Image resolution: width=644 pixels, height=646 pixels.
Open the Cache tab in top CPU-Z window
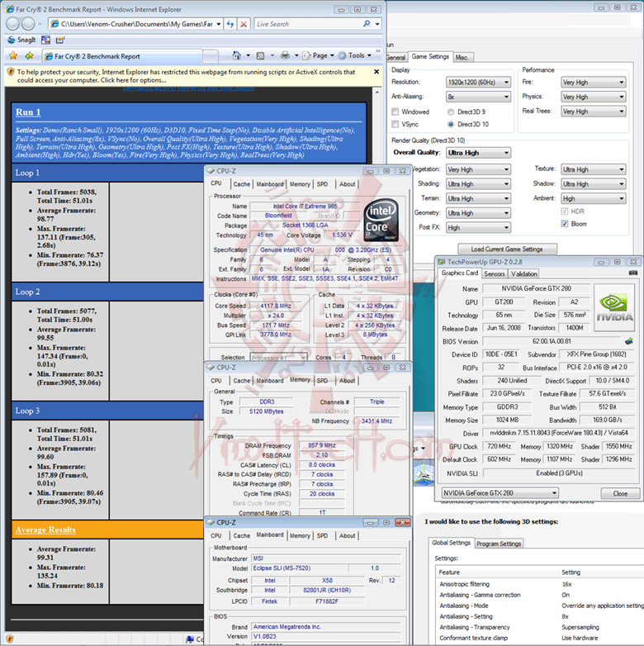pos(241,184)
